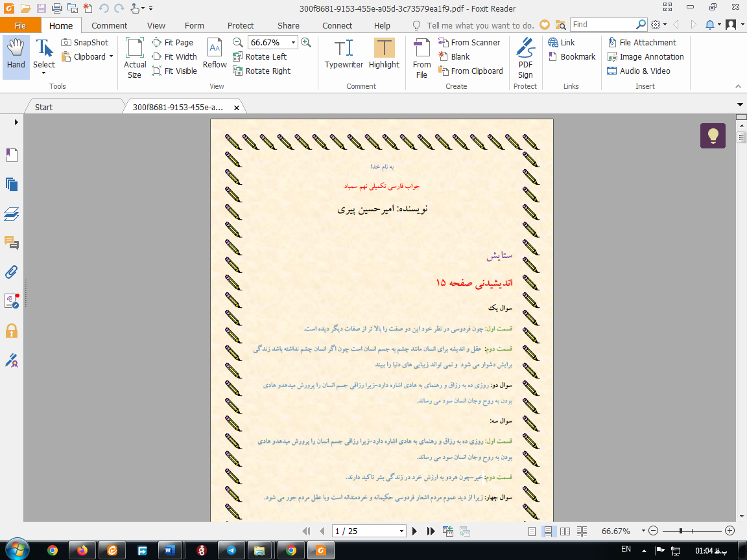
Task: Open the zoom percentage dropdown
Action: coord(293,42)
